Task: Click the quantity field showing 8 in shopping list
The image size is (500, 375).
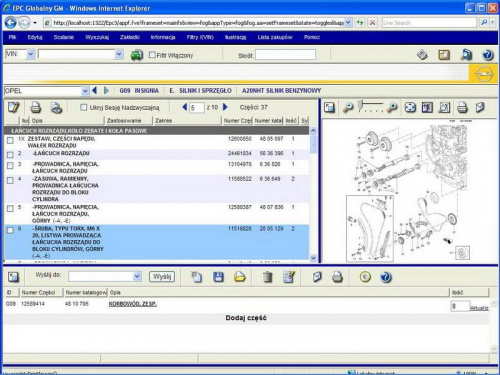Action: coord(460,306)
